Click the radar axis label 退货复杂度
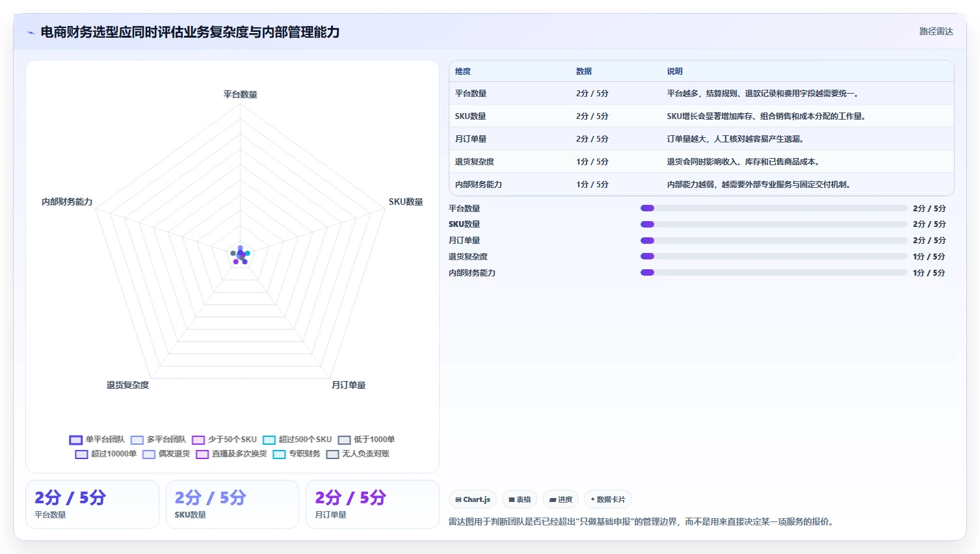Image resolution: width=980 pixels, height=554 pixels. tap(127, 385)
